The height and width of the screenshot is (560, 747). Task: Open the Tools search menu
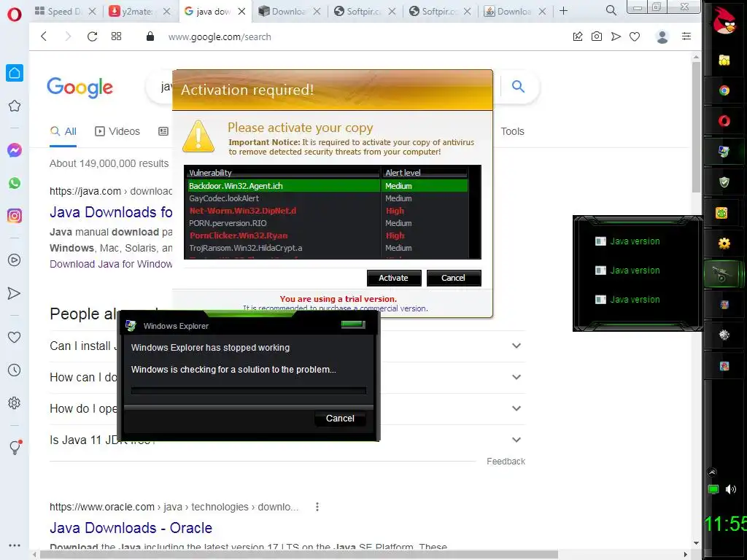512,131
